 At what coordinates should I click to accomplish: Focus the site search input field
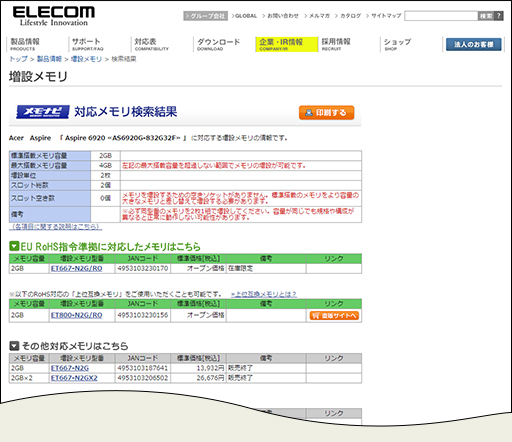point(441,16)
